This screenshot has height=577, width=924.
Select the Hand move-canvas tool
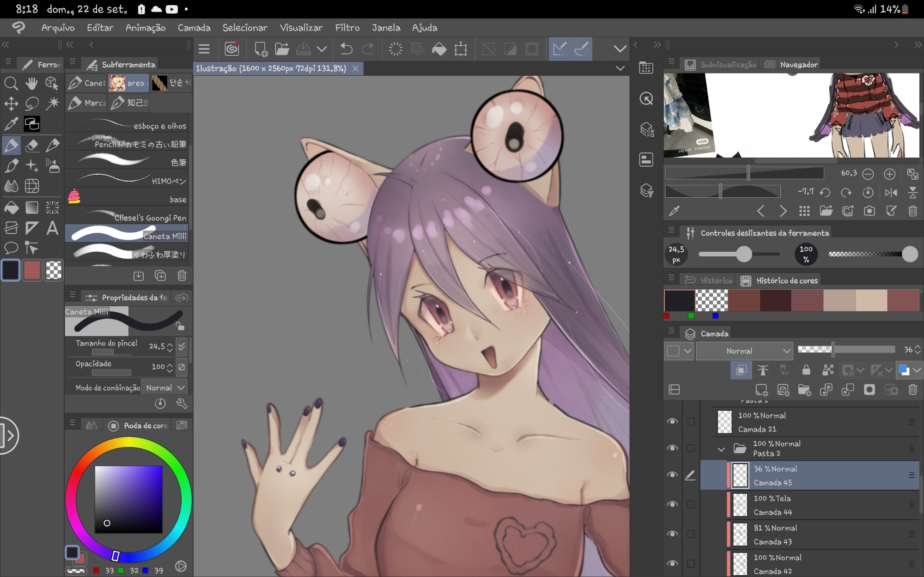click(x=31, y=84)
